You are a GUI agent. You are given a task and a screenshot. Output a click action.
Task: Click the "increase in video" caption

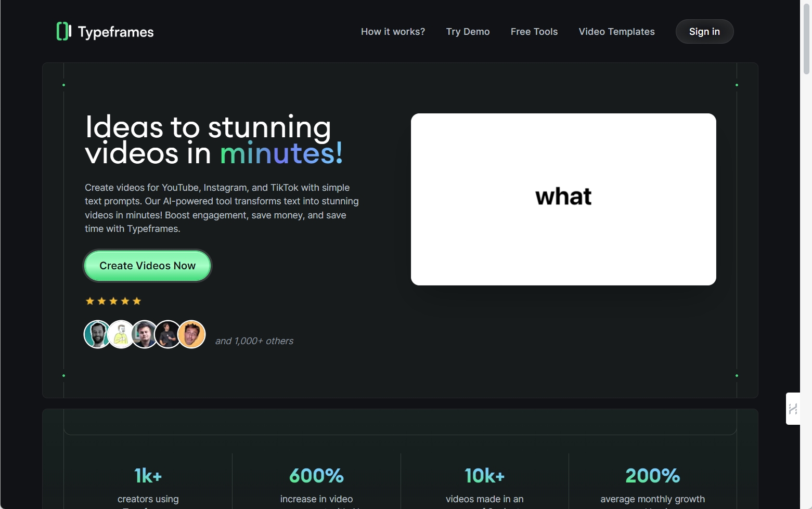tap(316, 499)
